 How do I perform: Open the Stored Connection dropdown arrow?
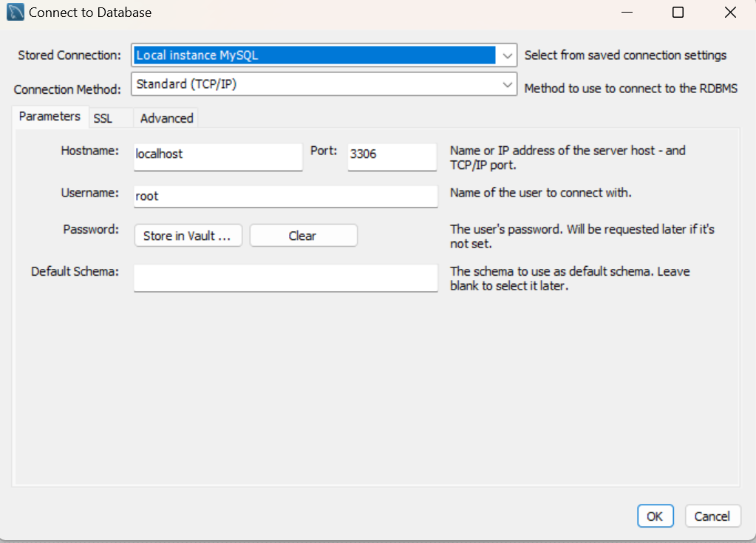[x=507, y=55]
